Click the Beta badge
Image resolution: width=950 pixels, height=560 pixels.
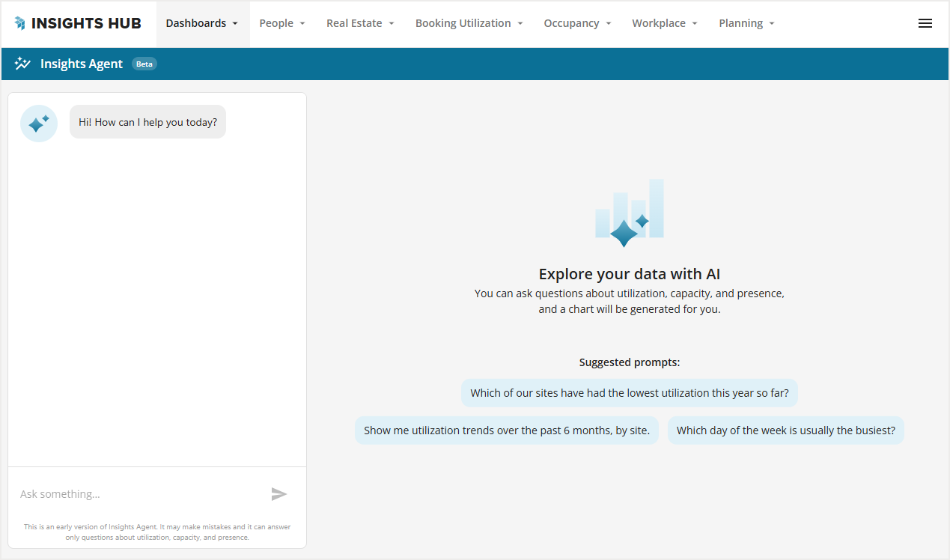click(144, 64)
